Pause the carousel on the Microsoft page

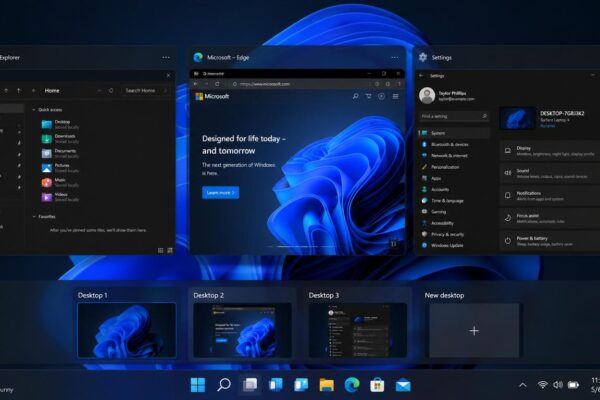point(393,243)
